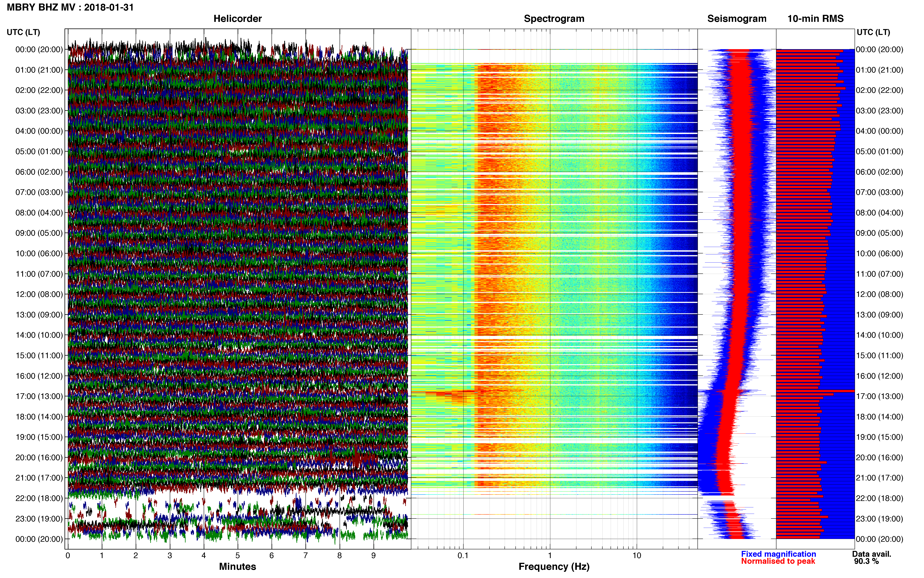Click the right '06:00 (02:00)' time label

(880, 172)
